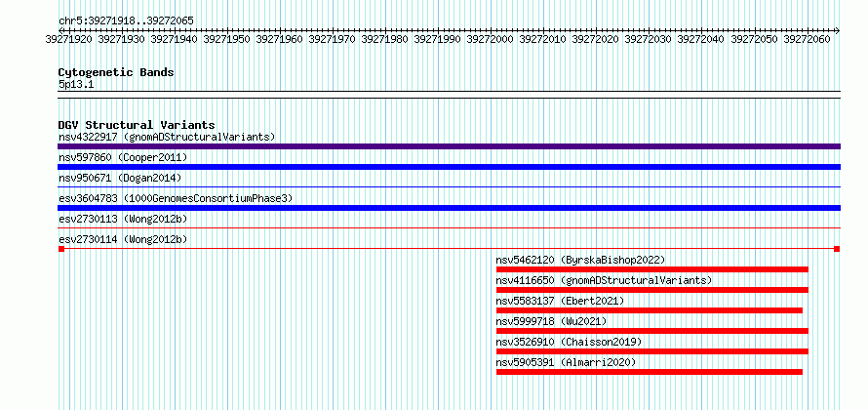Click nsv3526910 (Chaisson2019) label
Image resolution: width=868 pixels, height=410 pixels.
[x=569, y=342]
